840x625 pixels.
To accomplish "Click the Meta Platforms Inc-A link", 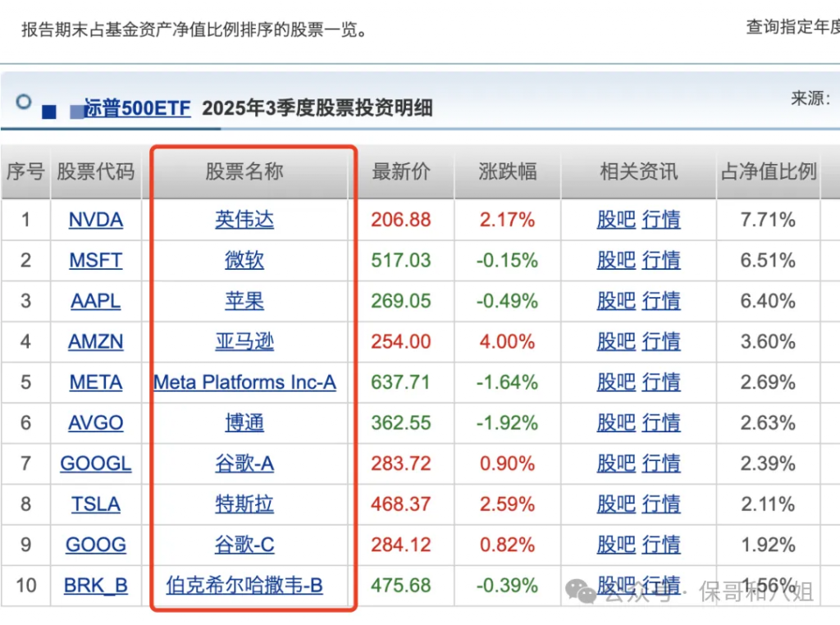I will pyautogui.click(x=244, y=382).
